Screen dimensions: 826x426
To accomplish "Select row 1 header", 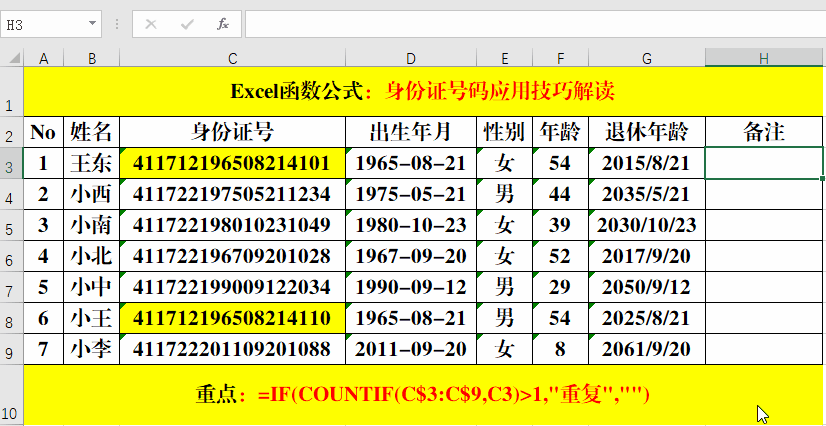I will pos(12,92).
